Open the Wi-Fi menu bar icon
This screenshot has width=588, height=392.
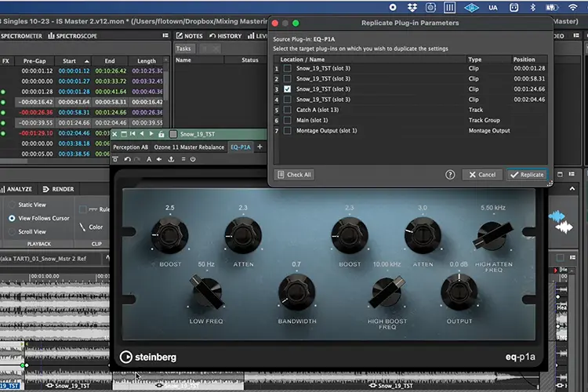(x=572, y=7)
